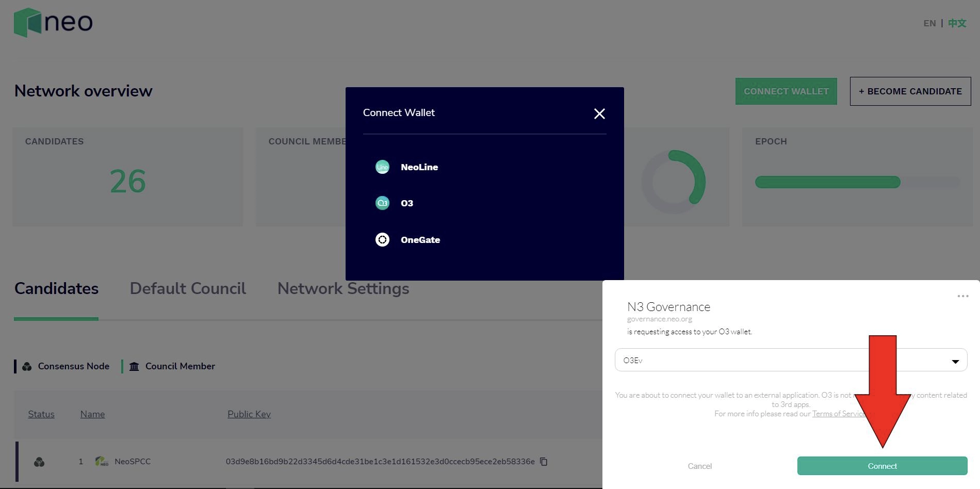Click Consensus Node legend label

point(74,366)
